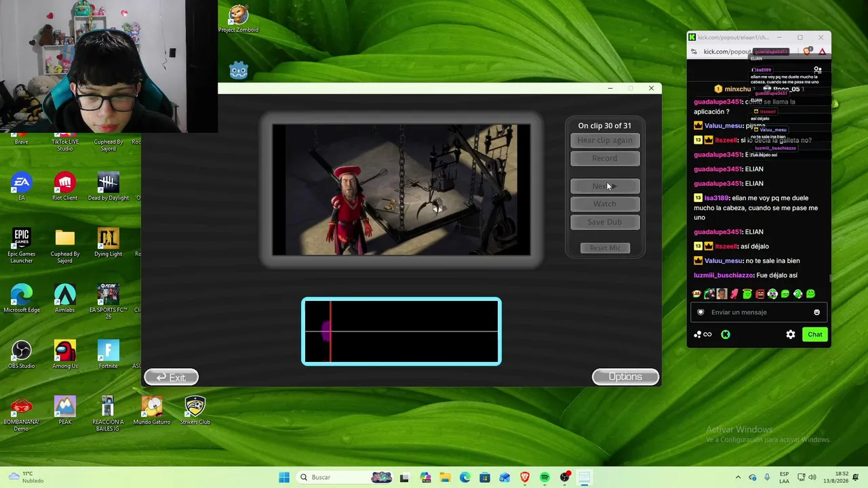The width and height of the screenshot is (868, 488).
Task: Open Microsoft Store from the taskbar
Action: (x=485, y=478)
